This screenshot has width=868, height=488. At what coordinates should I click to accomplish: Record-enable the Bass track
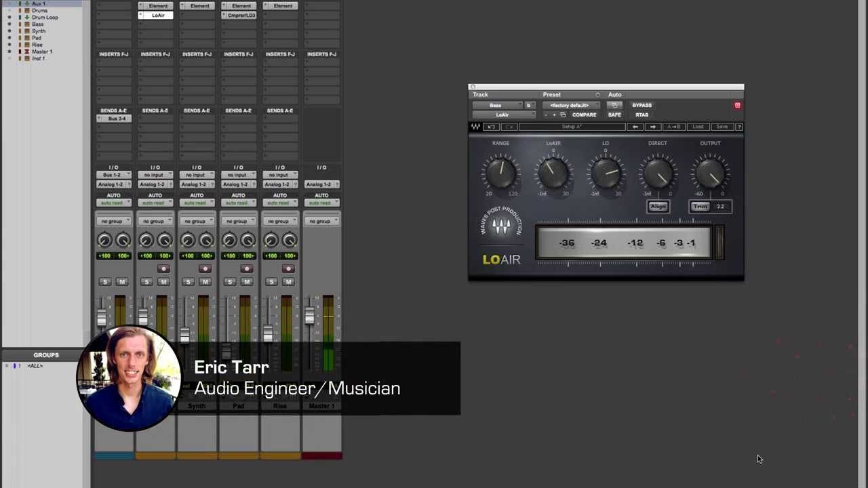tap(163, 268)
